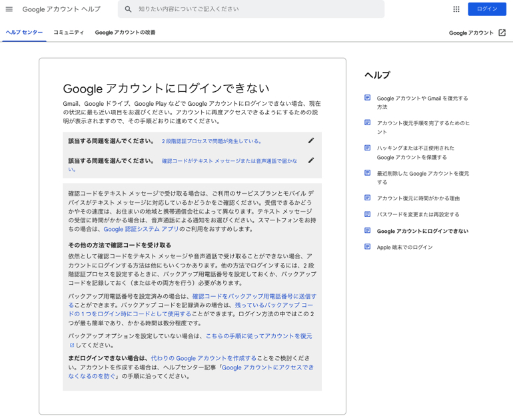The height and width of the screenshot is (420, 513).
Task: Select the ヘルプ センター tab
Action: point(24,33)
